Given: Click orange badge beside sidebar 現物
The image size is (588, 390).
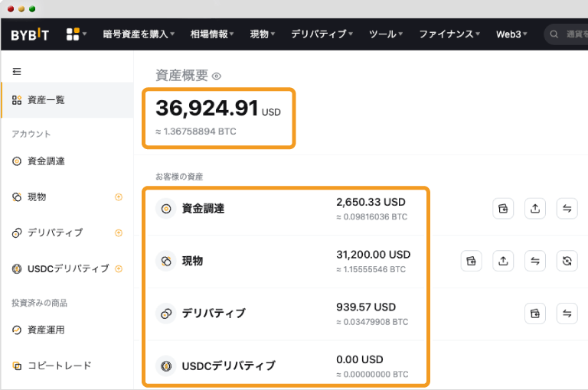Looking at the screenshot, I should click(119, 197).
